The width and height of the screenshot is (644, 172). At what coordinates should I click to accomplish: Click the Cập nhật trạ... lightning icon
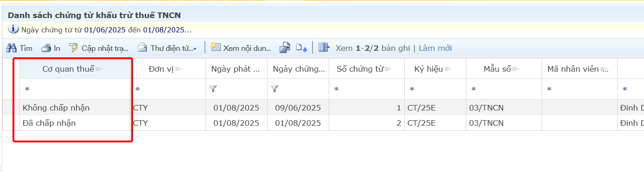73,48
